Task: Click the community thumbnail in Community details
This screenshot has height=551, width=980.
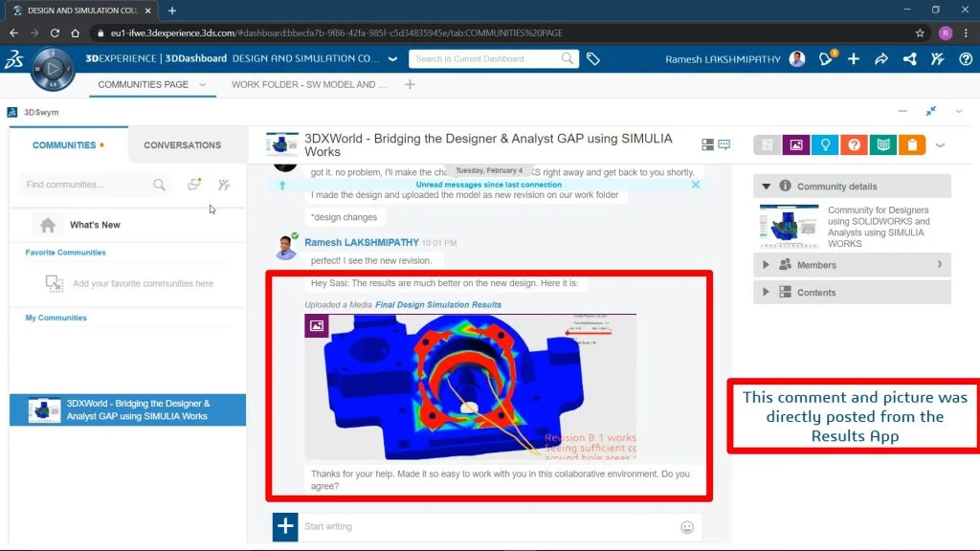Action: tap(789, 226)
